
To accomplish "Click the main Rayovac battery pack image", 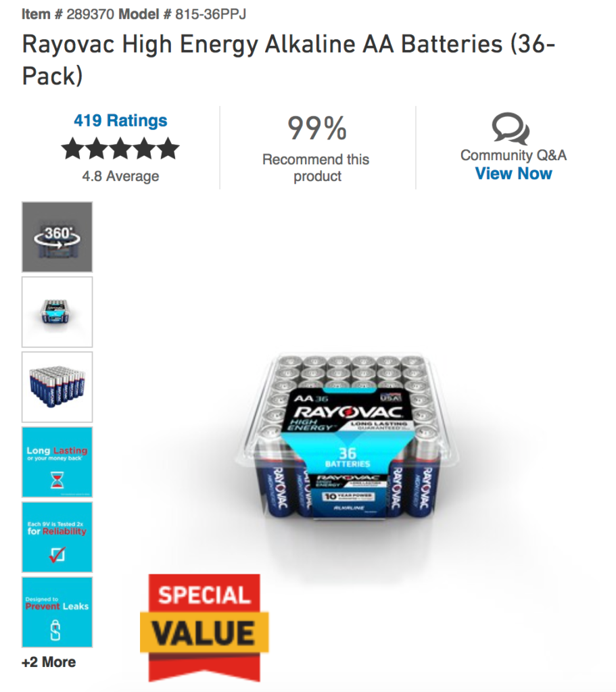I will pos(348,437).
